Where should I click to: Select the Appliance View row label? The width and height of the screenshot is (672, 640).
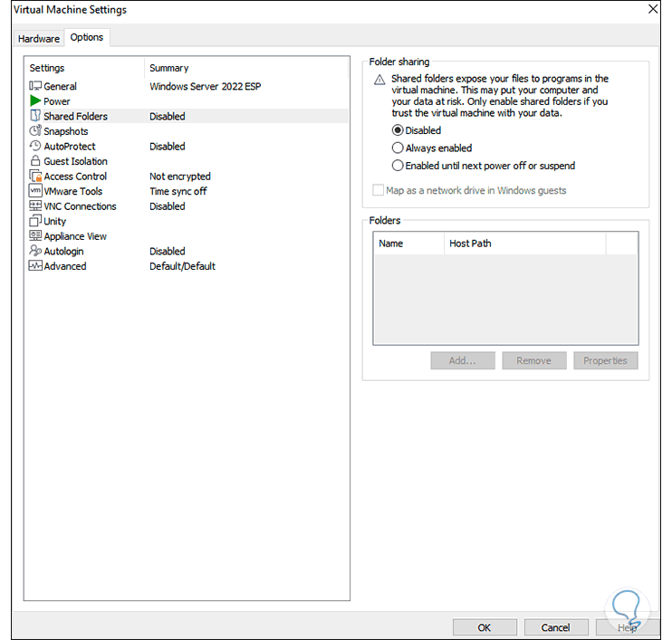[x=75, y=236]
